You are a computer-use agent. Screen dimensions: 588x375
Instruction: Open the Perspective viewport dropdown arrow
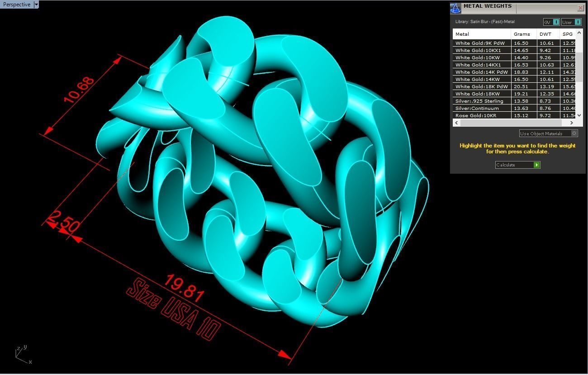point(36,5)
